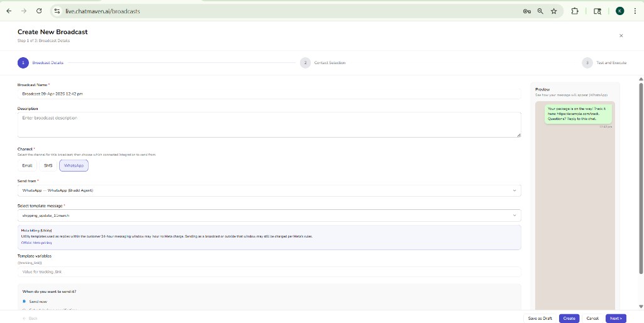
Task: Select the SMS channel
Action: tap(48, 165)
